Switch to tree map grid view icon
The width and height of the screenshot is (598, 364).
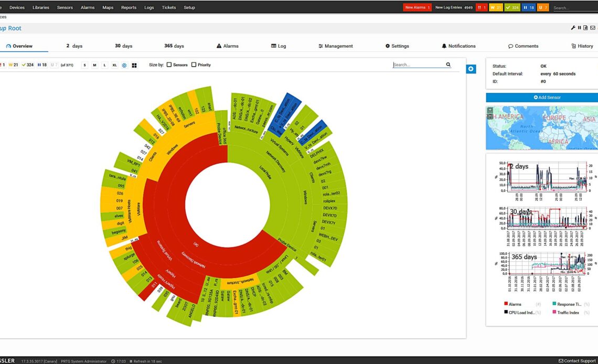coord(134,65)
